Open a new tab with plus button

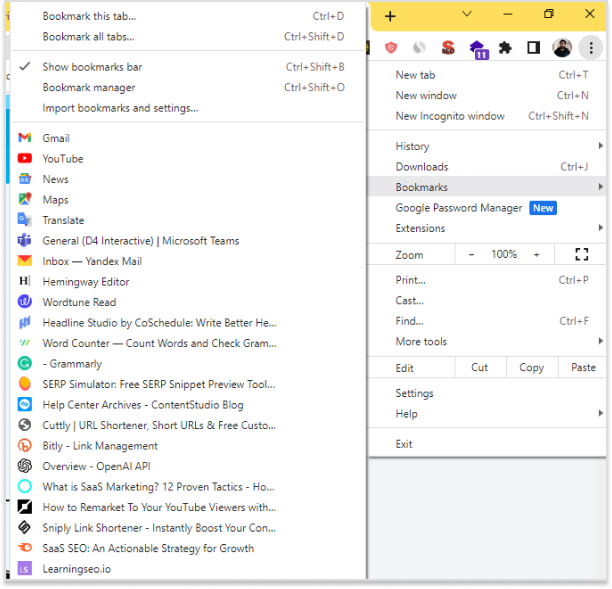click(390, 16)
